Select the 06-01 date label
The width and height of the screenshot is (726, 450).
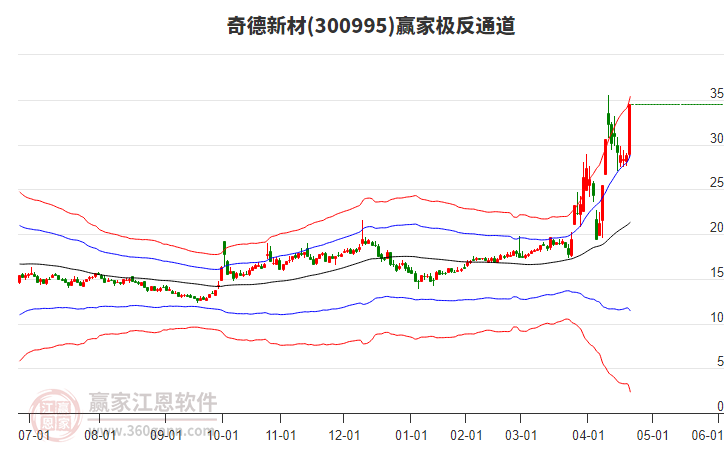(x=707, y=436)
